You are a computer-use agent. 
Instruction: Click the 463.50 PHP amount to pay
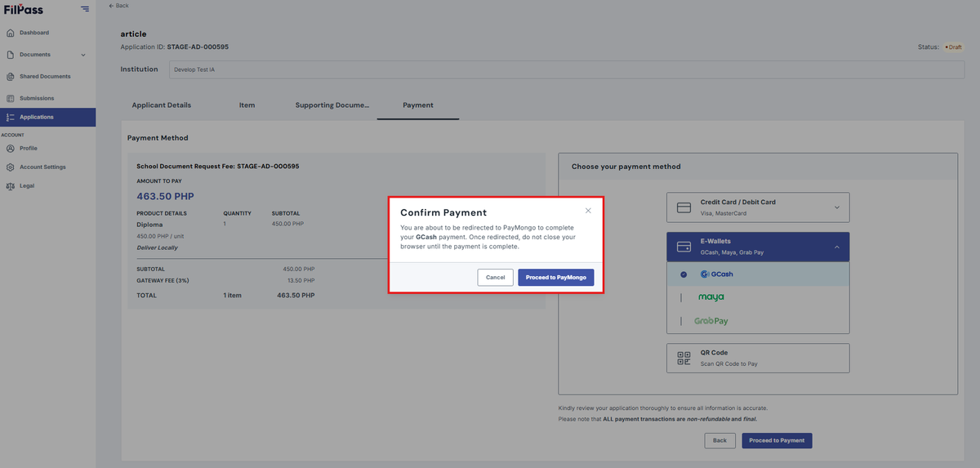(165, 197)
